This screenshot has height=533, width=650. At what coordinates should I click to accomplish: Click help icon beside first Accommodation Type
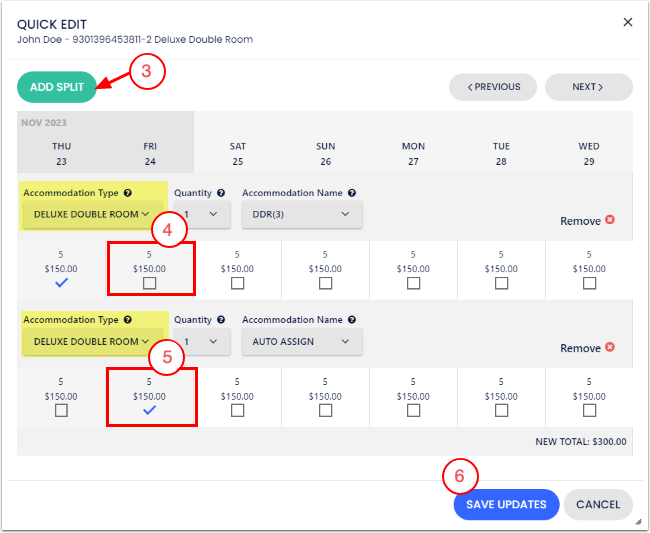127,192
